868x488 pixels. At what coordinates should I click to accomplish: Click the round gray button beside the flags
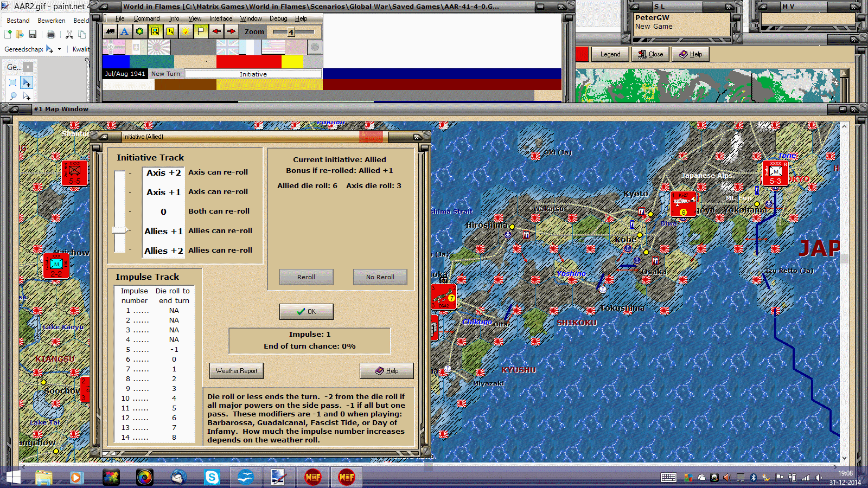pos(315,47)
